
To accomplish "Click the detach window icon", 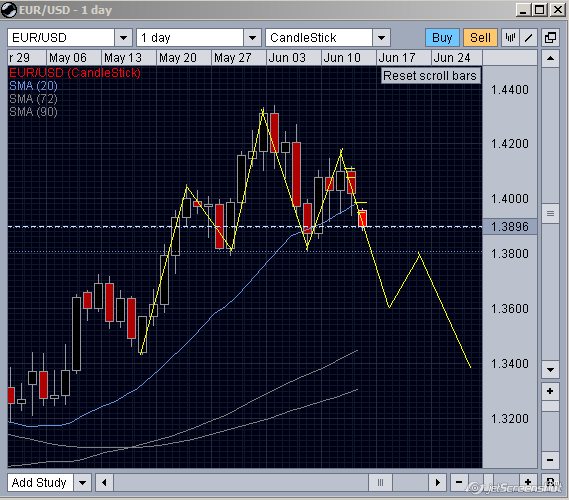I will tap(550, 37).
